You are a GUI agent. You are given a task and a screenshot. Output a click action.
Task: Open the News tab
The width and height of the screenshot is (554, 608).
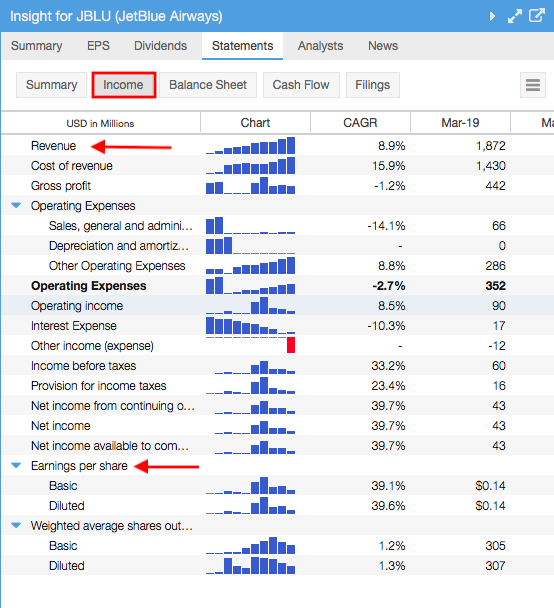(383, 46)
